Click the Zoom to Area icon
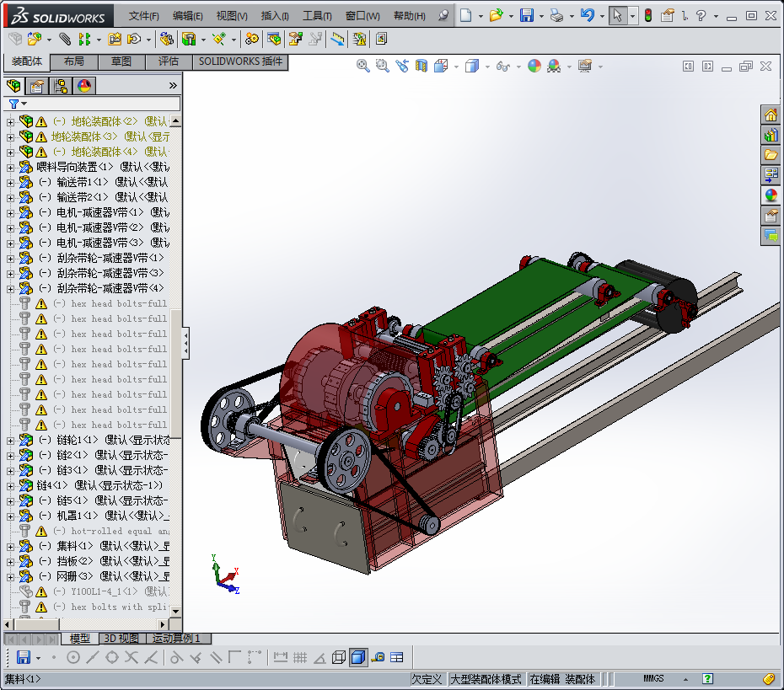 383,66
